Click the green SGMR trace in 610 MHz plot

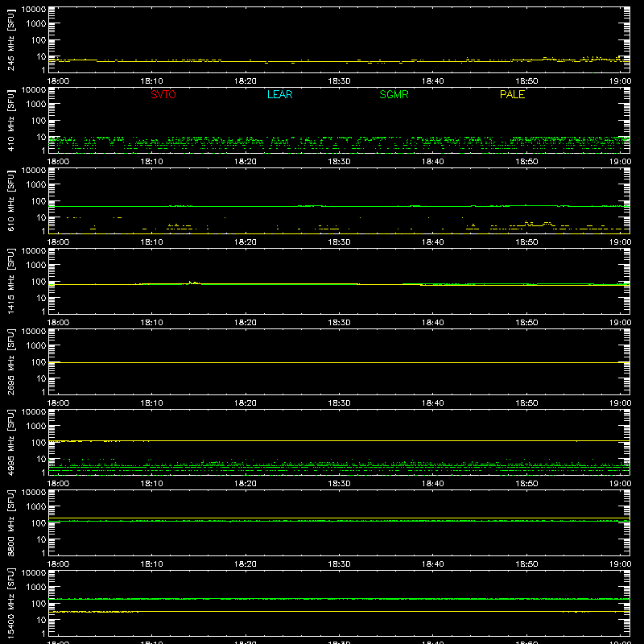point(339,206)
